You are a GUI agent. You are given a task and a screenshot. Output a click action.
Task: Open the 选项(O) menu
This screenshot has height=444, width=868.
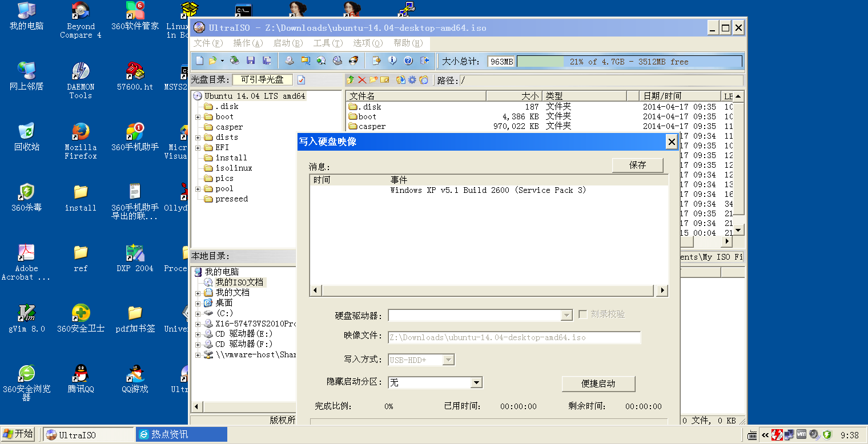click(x=368, y=43)
